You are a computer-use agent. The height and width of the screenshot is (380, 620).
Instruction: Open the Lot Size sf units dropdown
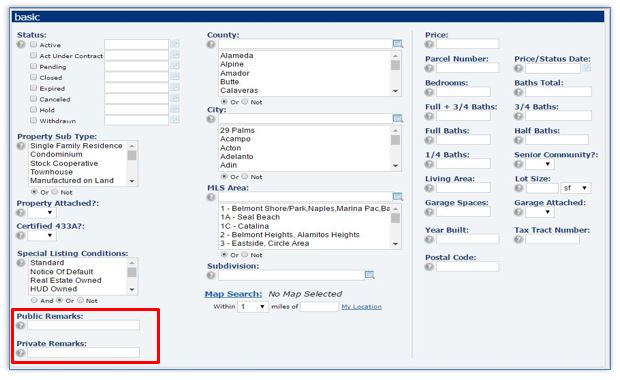point(575,188)
